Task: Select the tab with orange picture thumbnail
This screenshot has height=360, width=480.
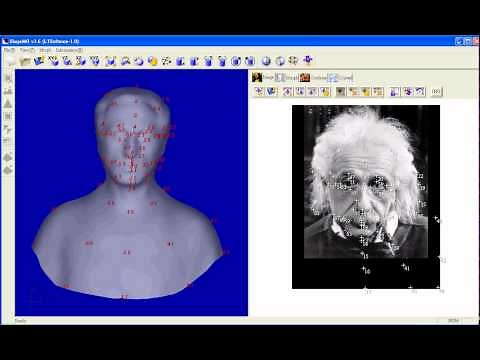Action: (314, 77)
